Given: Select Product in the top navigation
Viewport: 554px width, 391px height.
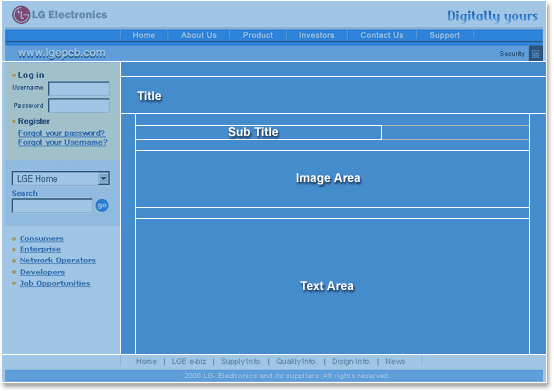Looking at the screenshot, I should pos(258,35).
